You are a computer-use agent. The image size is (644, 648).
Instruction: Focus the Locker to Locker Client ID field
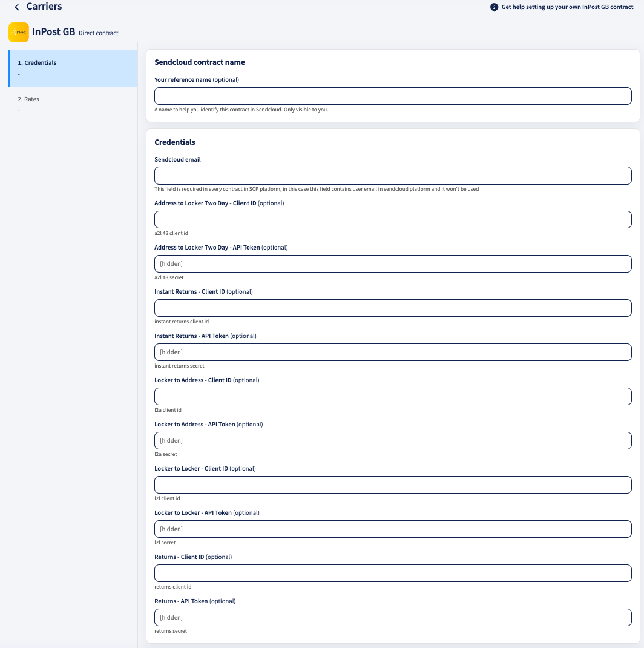[x=393, y=484]
